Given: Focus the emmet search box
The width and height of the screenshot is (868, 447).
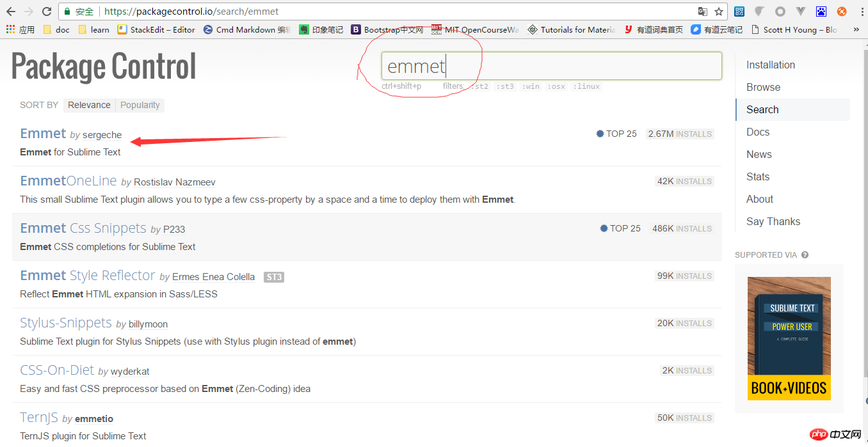Looking at the screenshot, I should click(552, 66).
